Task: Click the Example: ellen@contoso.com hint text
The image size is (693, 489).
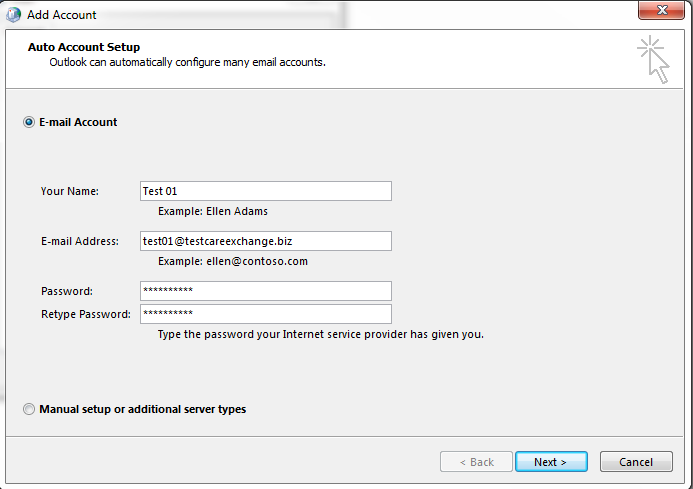Action: pos(233,261)
